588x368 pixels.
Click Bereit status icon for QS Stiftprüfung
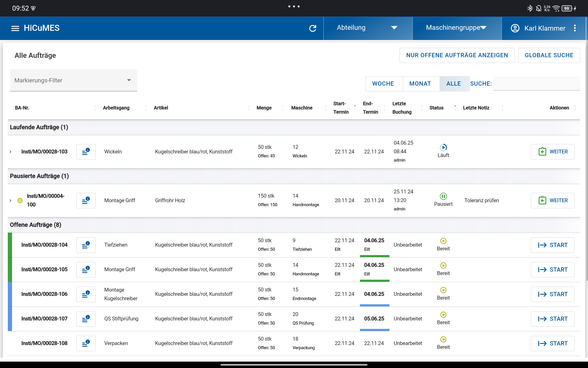pyautogui.click(x=443, y=314)
